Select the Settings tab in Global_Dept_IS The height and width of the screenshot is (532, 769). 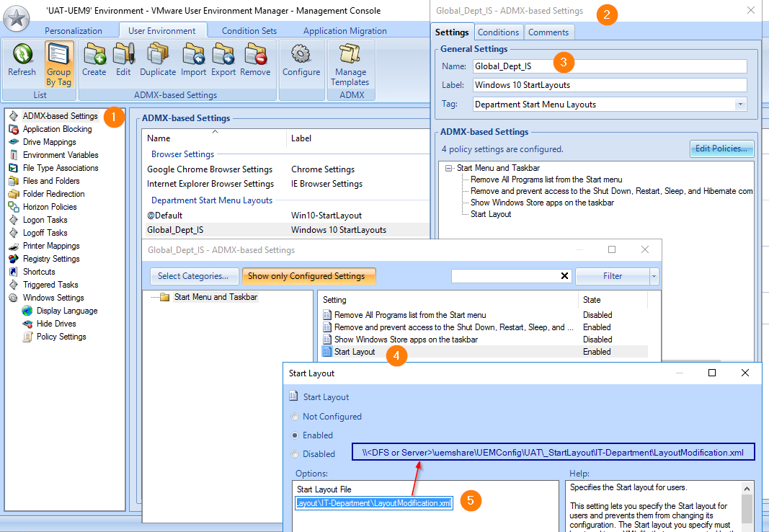click(452, 32)
